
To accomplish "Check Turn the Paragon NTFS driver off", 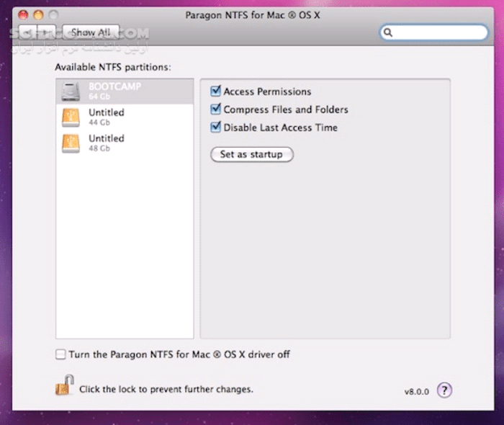I will pyautogui.click(x=60, y=354).
